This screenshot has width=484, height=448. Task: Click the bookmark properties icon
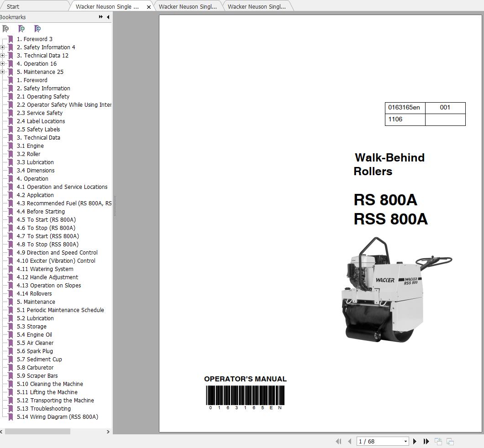tap(37, 29)
